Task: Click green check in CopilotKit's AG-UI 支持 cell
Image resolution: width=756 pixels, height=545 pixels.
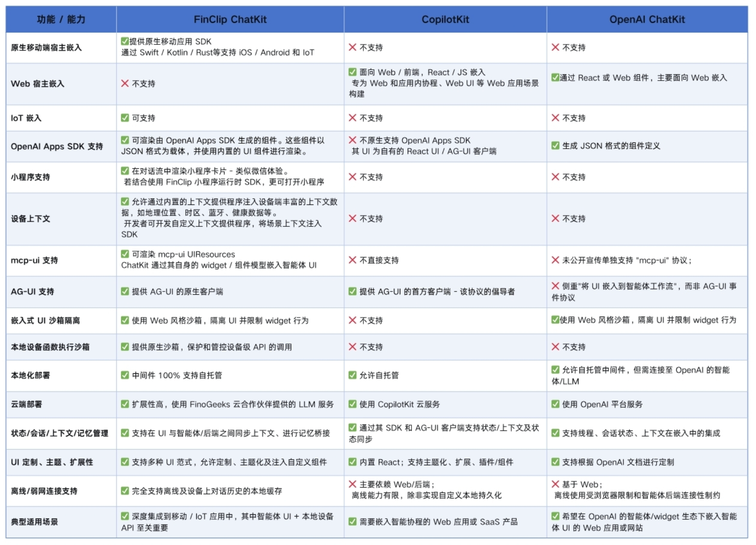Action: point(352,291)
